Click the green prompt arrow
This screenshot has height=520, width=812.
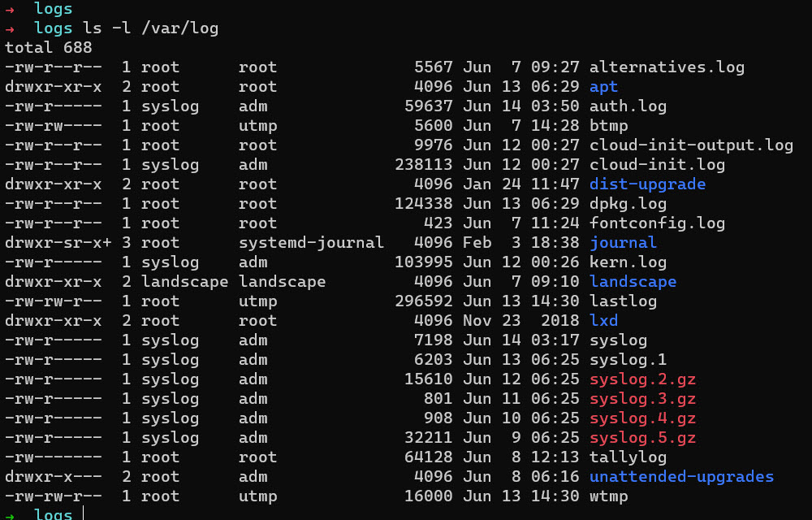(9, 514)
